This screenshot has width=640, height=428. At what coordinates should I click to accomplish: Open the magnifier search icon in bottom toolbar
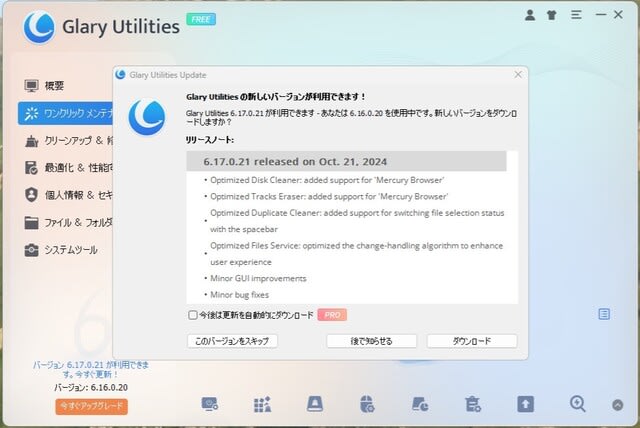coord(578,404)
